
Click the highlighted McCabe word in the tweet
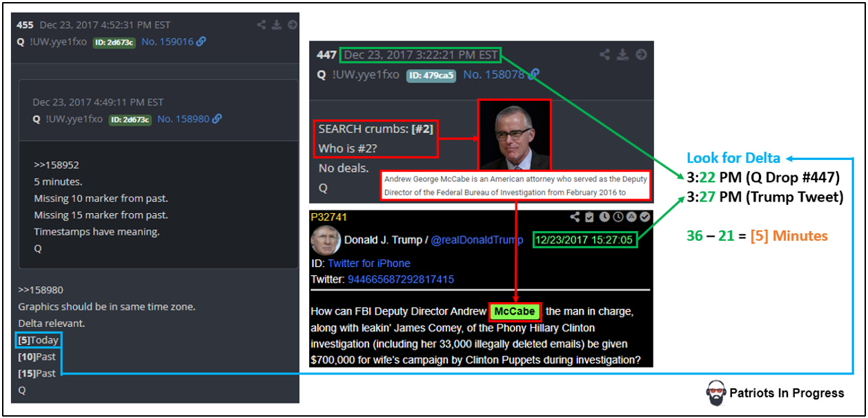(515, 312)
